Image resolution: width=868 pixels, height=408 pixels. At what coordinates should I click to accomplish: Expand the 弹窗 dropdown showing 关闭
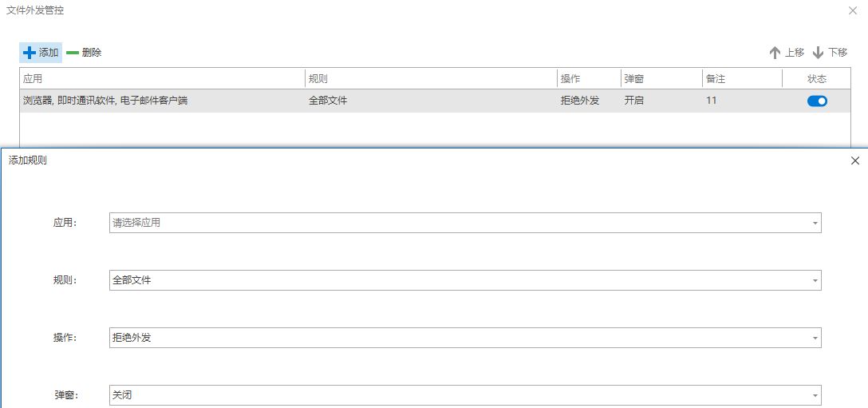pyautogui.click(x=464, y=395)
